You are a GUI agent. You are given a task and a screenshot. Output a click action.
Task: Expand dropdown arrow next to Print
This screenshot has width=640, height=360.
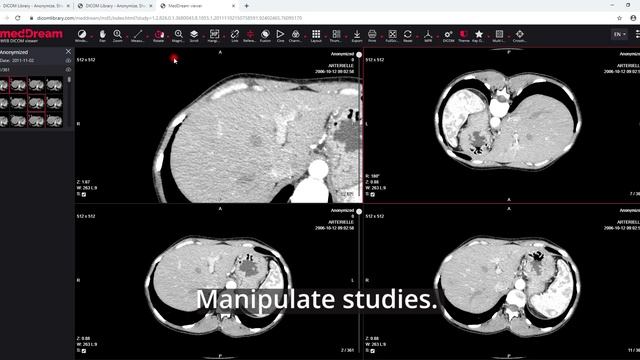(382, 36)
